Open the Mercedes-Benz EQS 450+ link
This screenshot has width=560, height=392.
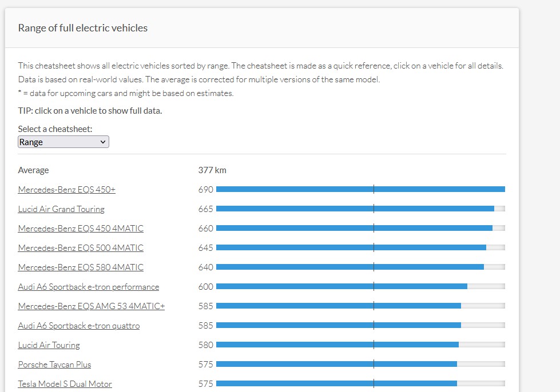tap(67, 189)
